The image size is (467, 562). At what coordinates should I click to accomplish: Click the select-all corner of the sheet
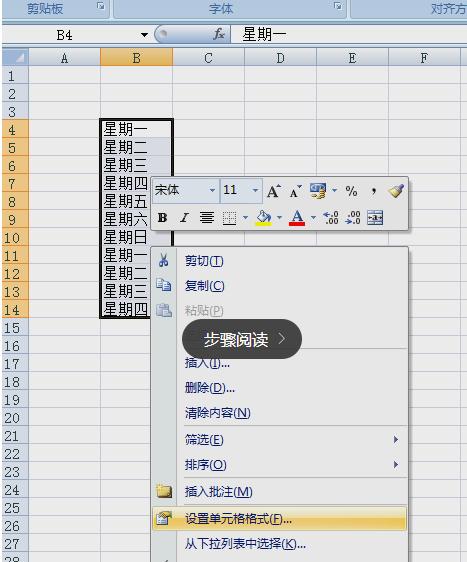[15, 57]
